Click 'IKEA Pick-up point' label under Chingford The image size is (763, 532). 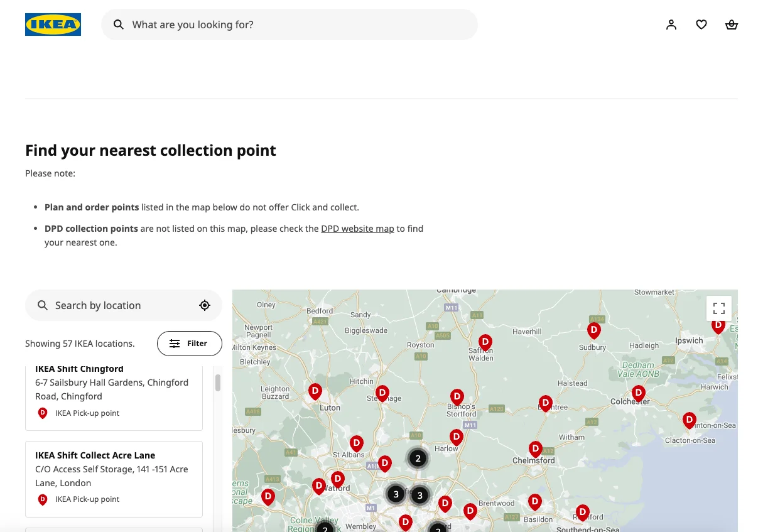coord(87,413)
